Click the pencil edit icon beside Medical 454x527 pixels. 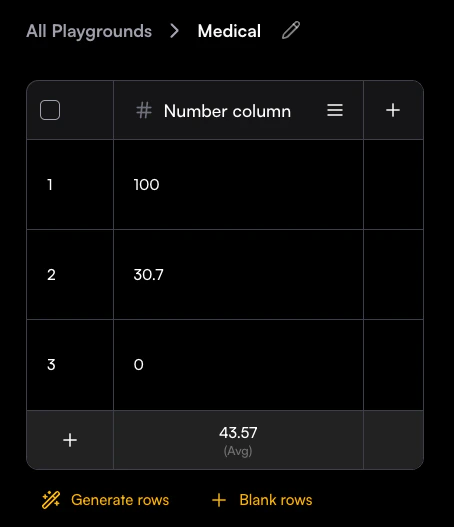(x=291, y=30)
